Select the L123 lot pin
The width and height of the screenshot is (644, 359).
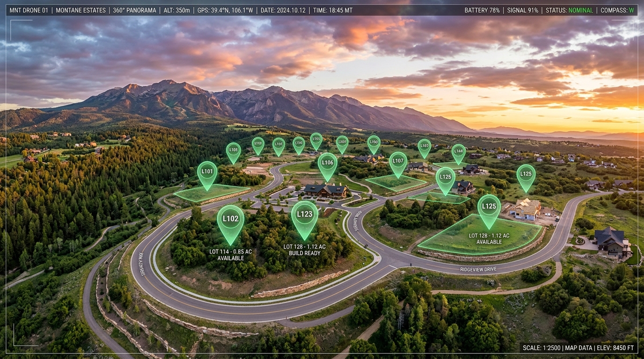[x=305, y=220]
